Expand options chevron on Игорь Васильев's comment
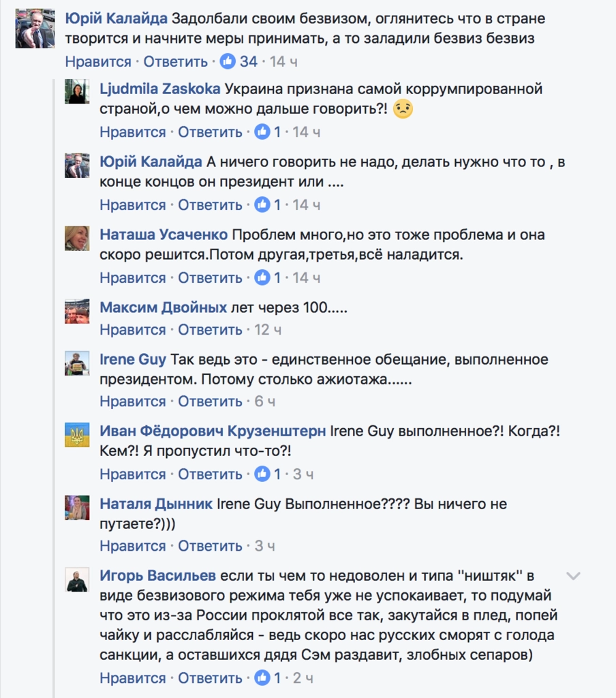 point(573,577)
